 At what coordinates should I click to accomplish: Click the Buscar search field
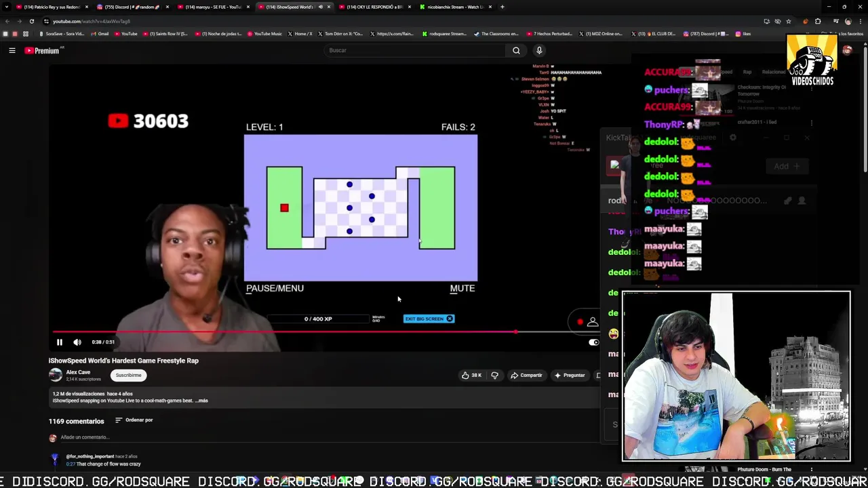click(415, 50)
